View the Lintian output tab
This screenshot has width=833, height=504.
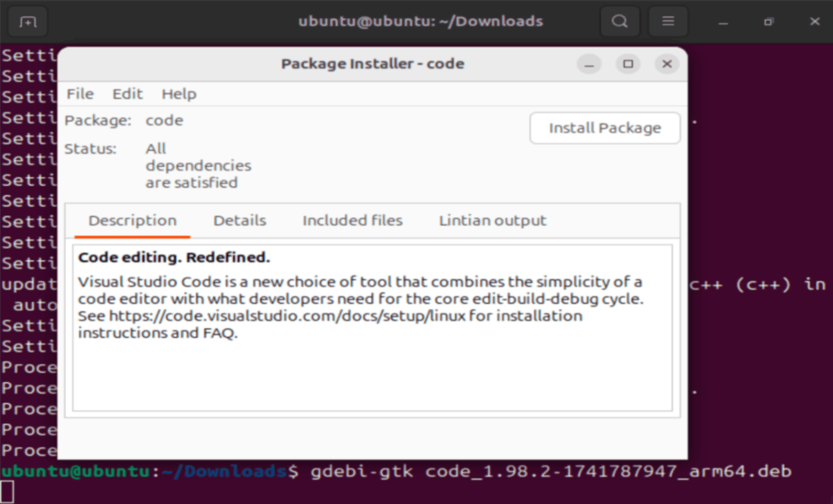coord(492,220)
